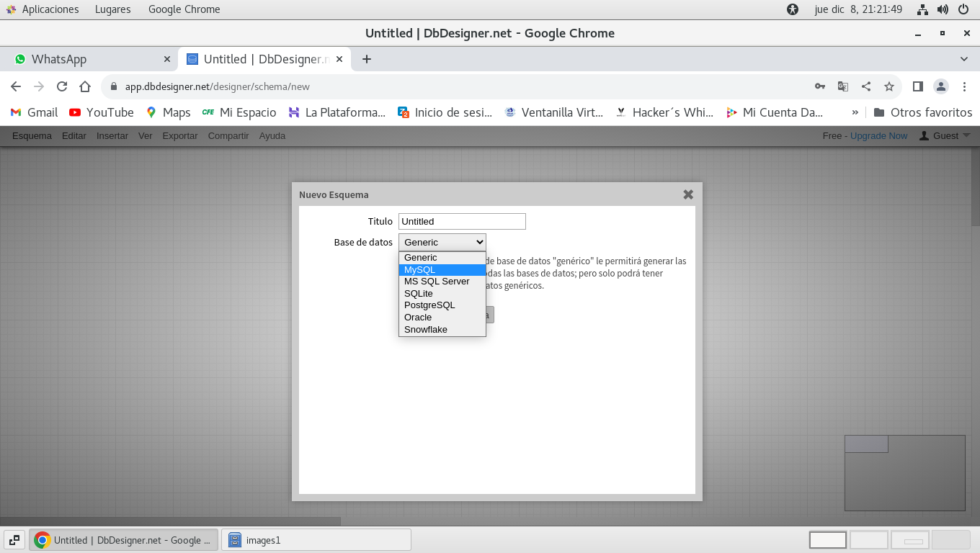This screenshot has height=553, width=980.
Task: Close the Nuevo Esquema dialog
Action: [688, 194]
